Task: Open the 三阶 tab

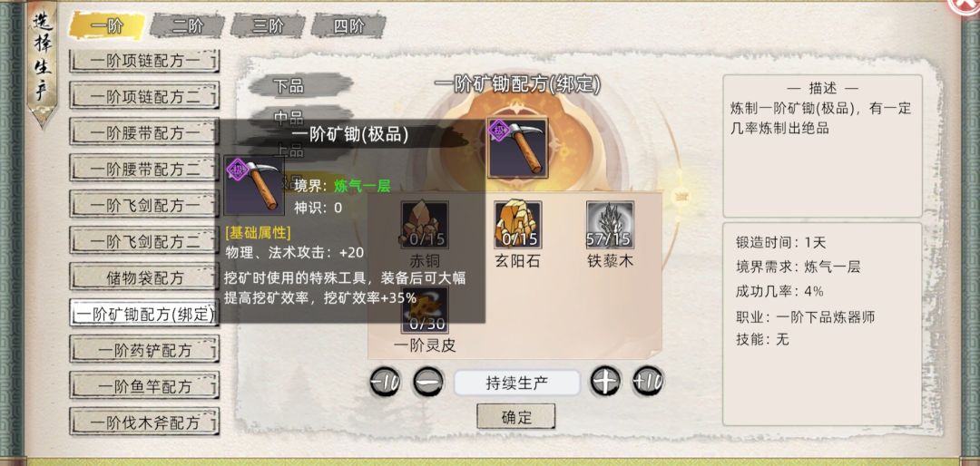Action: 268,26
